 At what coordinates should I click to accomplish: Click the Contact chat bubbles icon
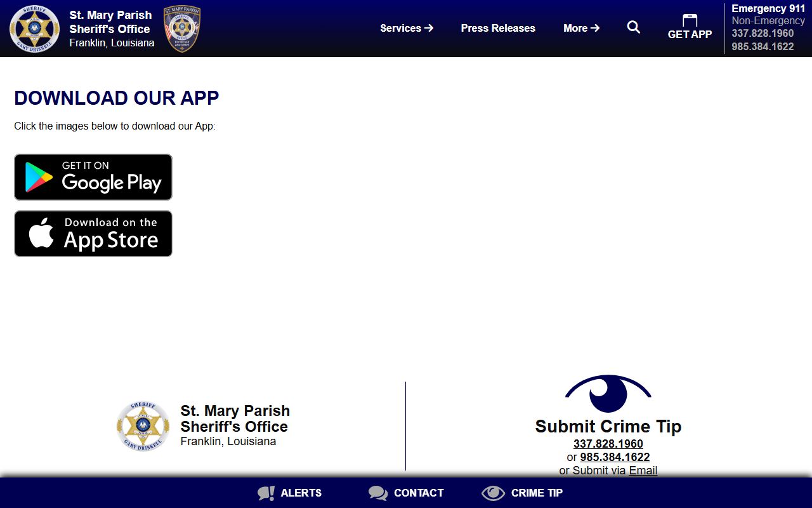378,493
